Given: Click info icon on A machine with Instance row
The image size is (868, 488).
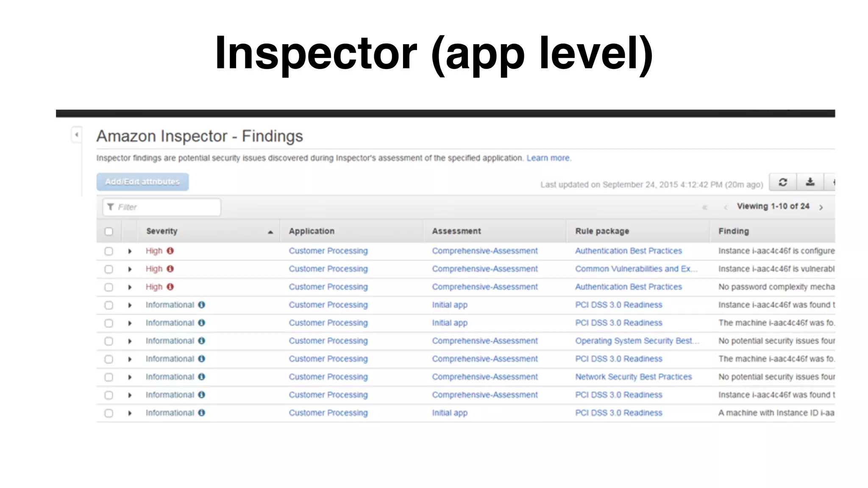Looking at the screenshot, I should coord(201,413).
